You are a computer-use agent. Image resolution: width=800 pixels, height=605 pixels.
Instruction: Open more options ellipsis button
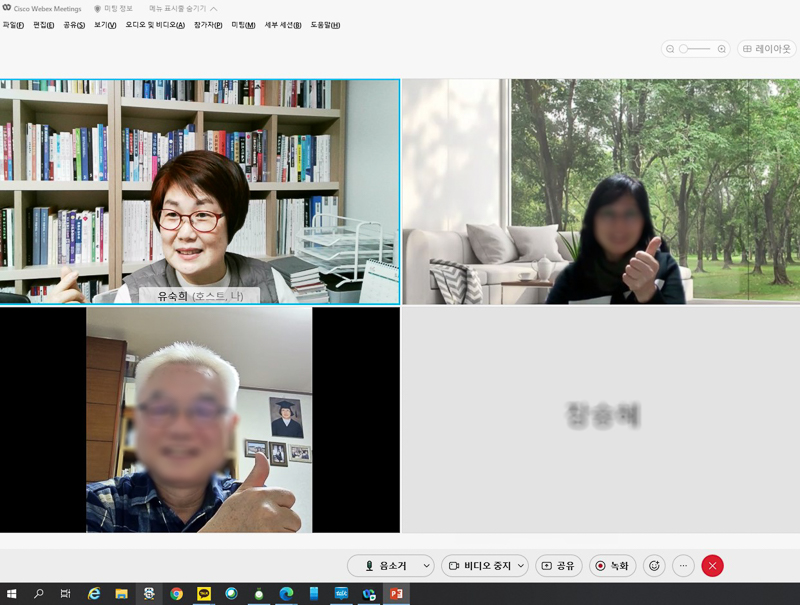683,566
